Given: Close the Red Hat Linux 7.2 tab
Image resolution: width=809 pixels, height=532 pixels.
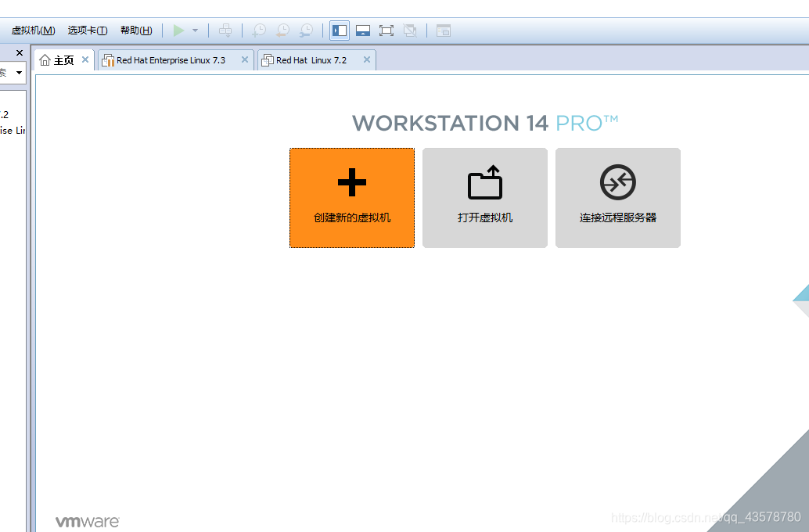Looking at the screenshot, I should [367, 59].
